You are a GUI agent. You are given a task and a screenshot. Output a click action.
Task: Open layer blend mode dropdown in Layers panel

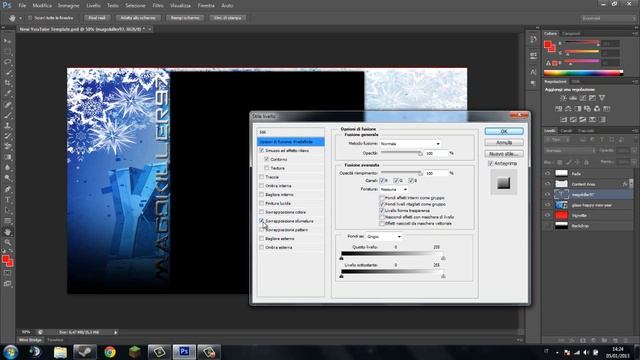[x=569, y=151]
